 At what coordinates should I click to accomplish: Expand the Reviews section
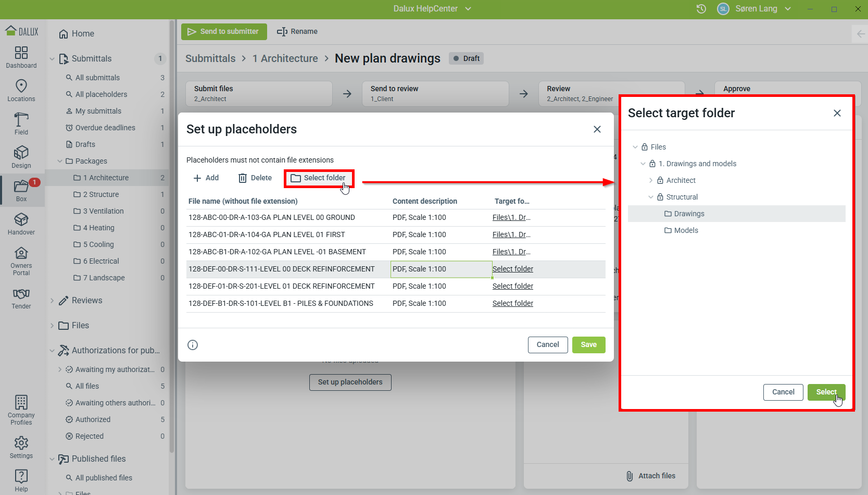tap(52, 301)
